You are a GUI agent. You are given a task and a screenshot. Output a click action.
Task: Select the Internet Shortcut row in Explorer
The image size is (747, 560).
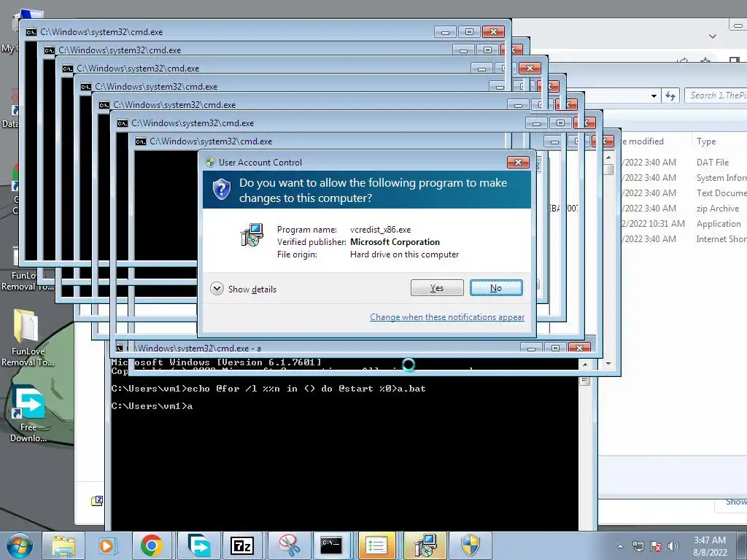point(684,239)
